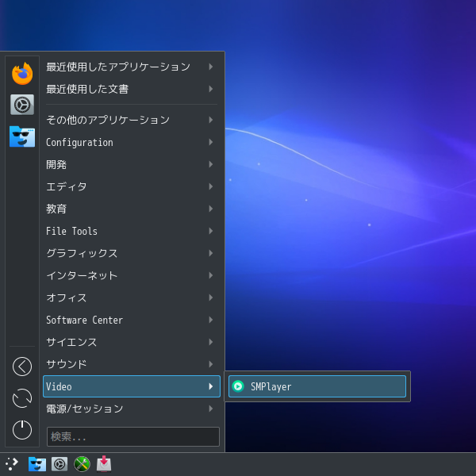Click the back arrow circle icon
Screen dimensions: 476x476
coord(22,367)
